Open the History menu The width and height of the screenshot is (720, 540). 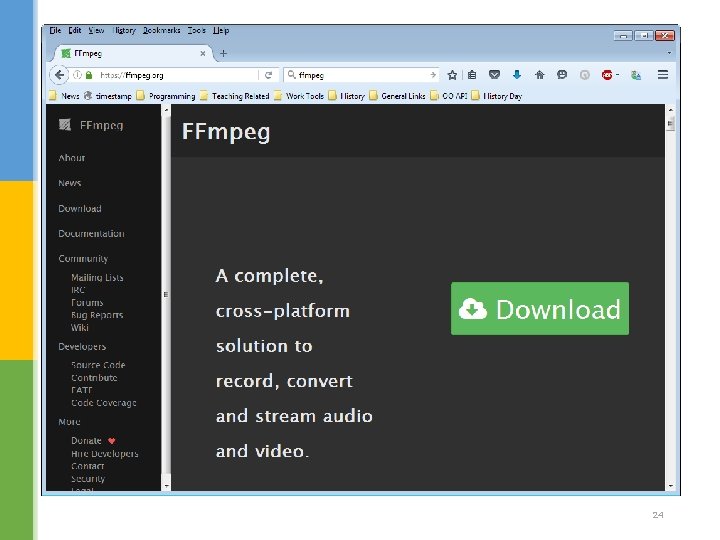124,30
